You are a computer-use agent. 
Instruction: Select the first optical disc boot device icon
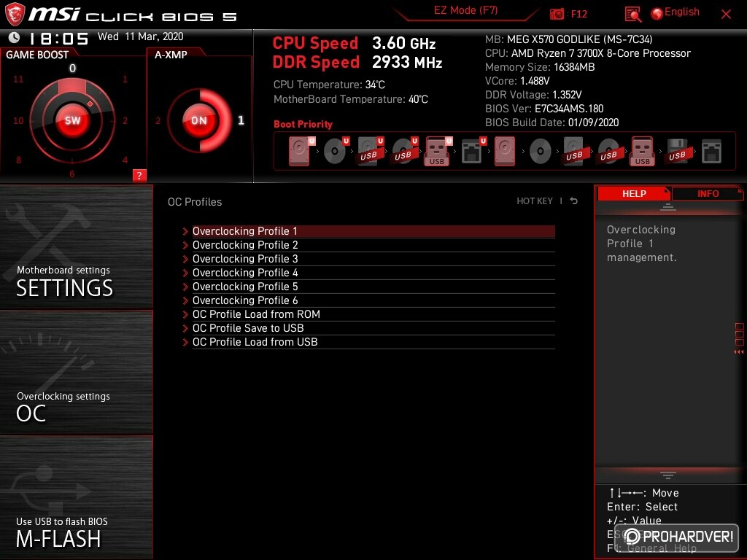click(336, 151)
